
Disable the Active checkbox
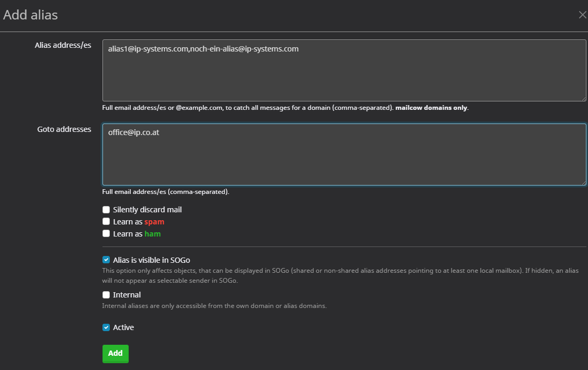tap(106, 327)
